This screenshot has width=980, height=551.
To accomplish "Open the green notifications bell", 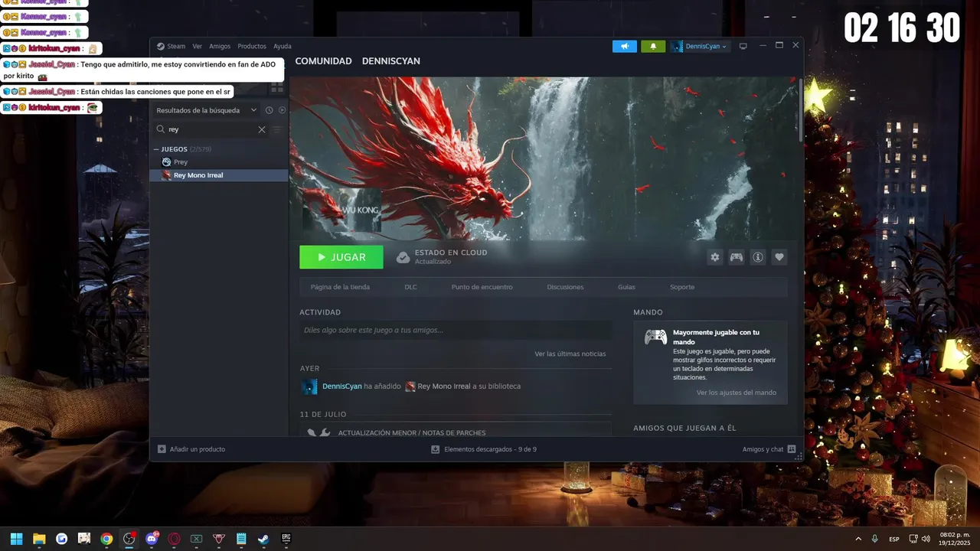I will point(653,46).
